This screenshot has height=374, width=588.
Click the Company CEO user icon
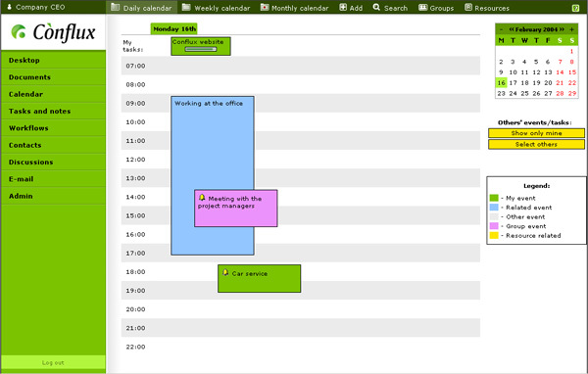tap(10, 7)
